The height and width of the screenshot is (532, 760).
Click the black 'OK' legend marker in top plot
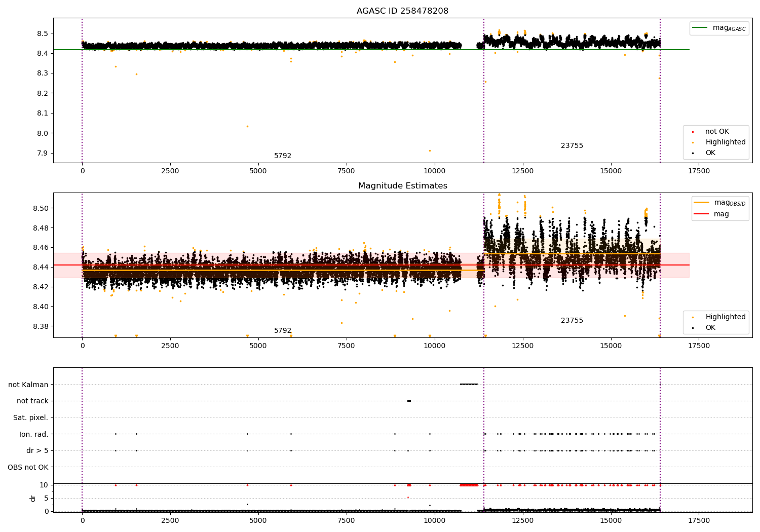(693, 153)
